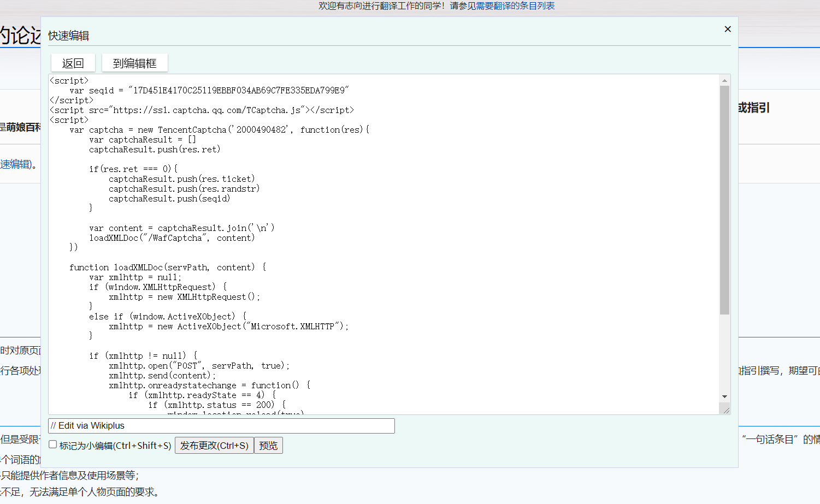Click the 速编辑 link behind the dialog
The image size is (820, 504).
tap(15, 164)
